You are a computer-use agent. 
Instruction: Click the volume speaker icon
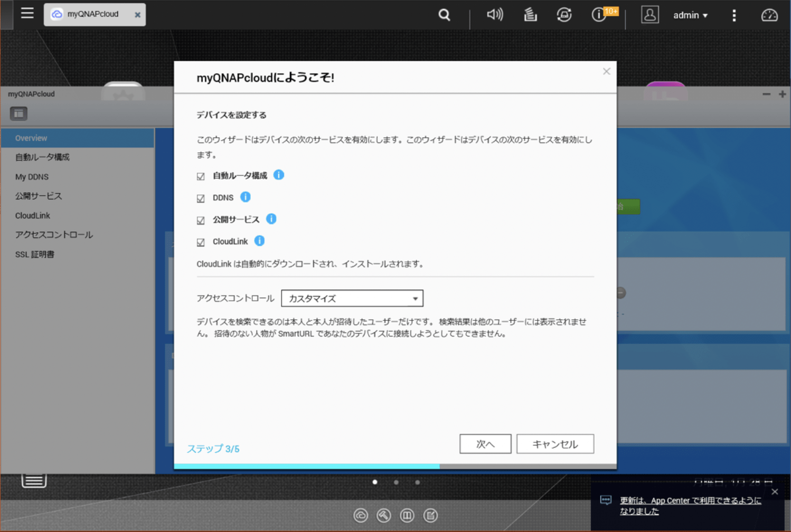[x=494, y=15]
